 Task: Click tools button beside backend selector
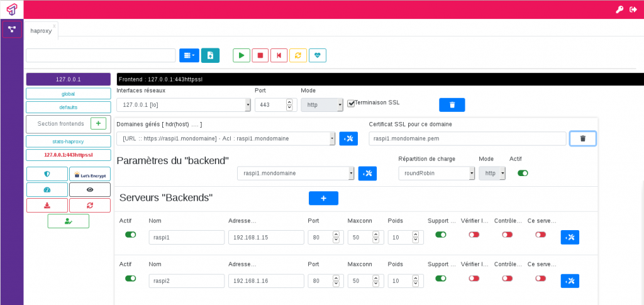click(367, 173)
